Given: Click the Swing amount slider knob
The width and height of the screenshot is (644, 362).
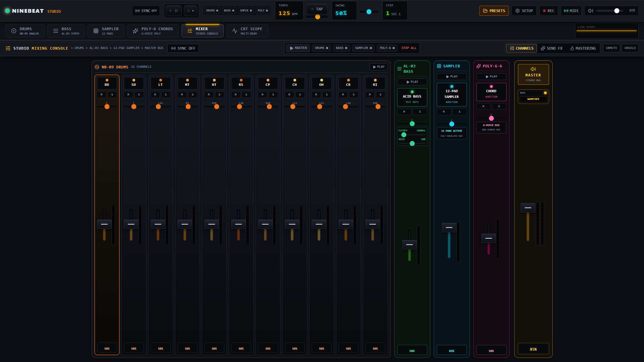Looking at the screenshot, I should click(x=369, y=12).
